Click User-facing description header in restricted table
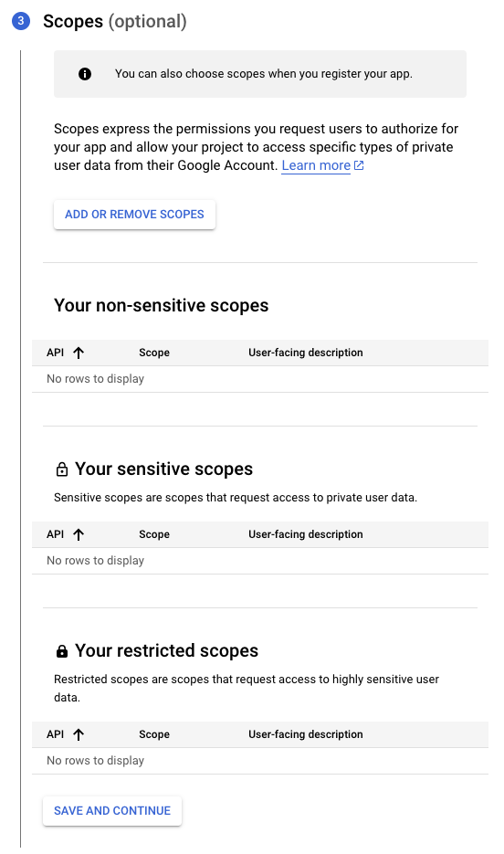Screen dimensions: 504x854 (306, 734)
